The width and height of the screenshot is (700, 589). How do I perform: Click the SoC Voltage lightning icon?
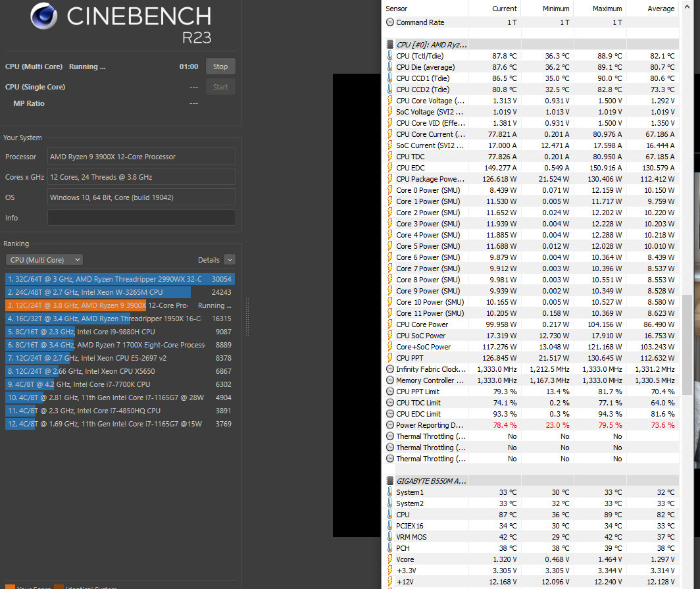(389, 112)
